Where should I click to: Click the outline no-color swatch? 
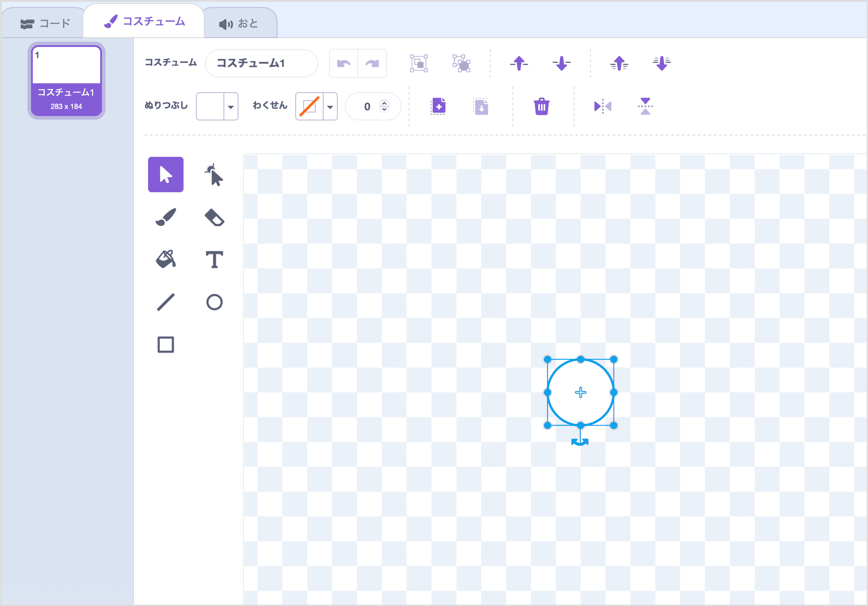point(309,106)
